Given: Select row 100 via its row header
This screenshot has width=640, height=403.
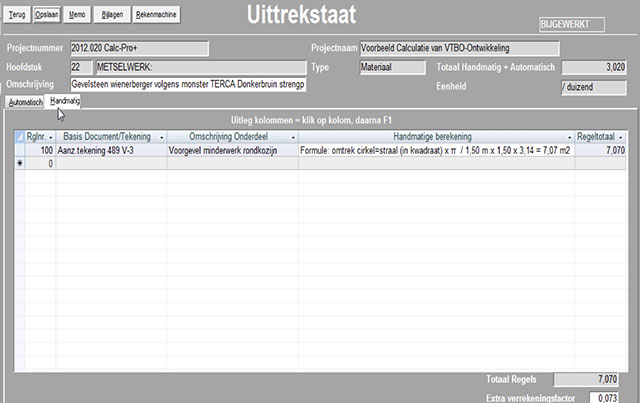Looking at the screenshot, I should pyautogui.click(x=16, y=150).
